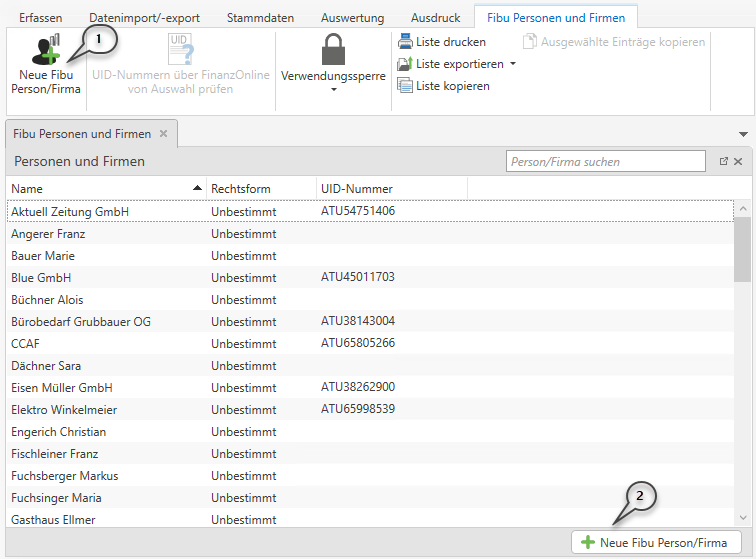
Task: Click the Liste drucken printer icon
Action: point(405,42)
